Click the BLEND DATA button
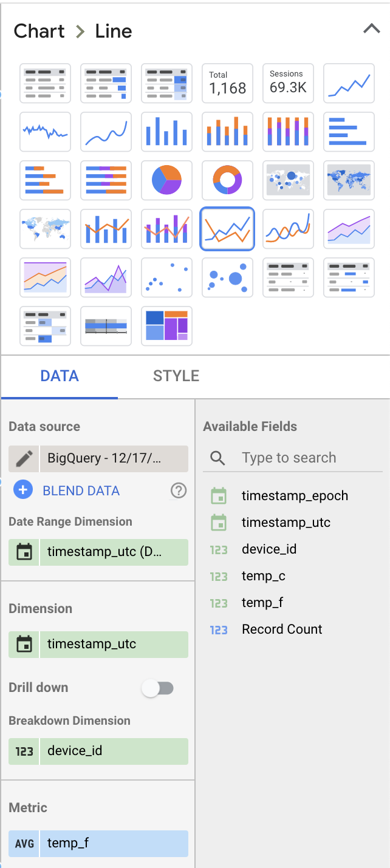The height and width of the screenshot is (868, 390). [x=81, y=490]
